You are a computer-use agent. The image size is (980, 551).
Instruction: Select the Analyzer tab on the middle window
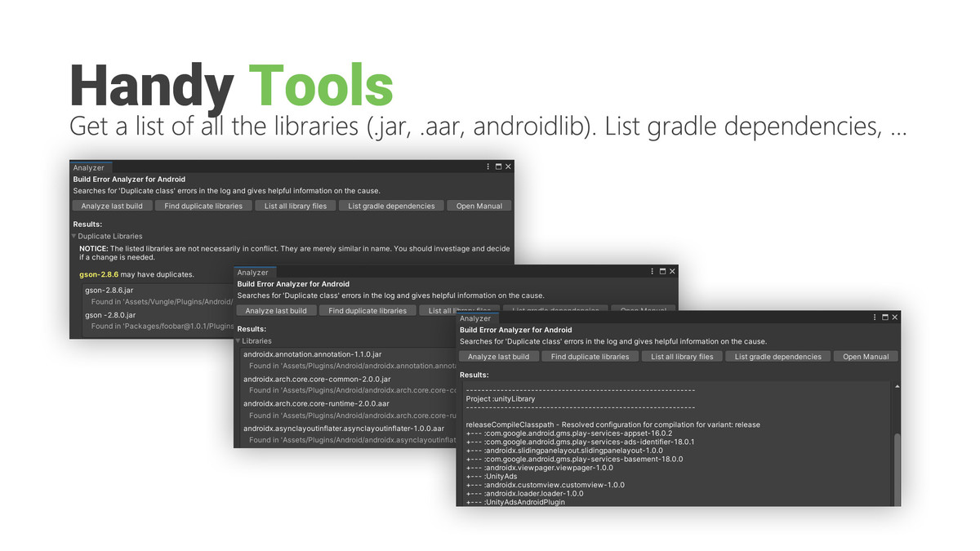254,272
